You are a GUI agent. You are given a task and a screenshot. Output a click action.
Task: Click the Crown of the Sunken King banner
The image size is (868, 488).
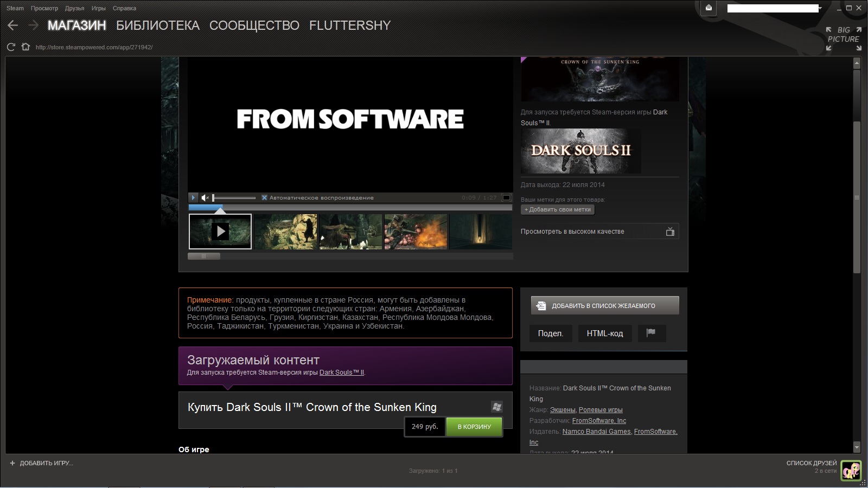click(600, 79)
